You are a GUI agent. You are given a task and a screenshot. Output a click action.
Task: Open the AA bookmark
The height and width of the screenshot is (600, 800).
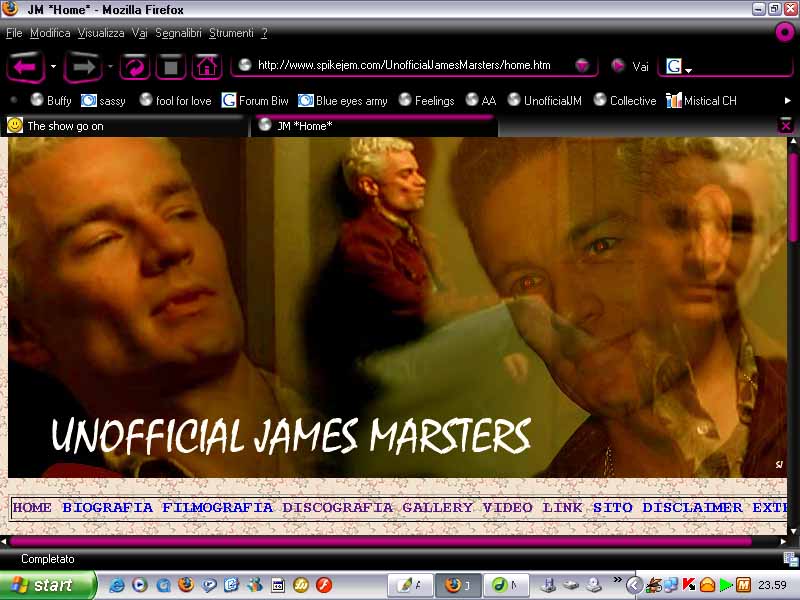click(x=481, y=101)
